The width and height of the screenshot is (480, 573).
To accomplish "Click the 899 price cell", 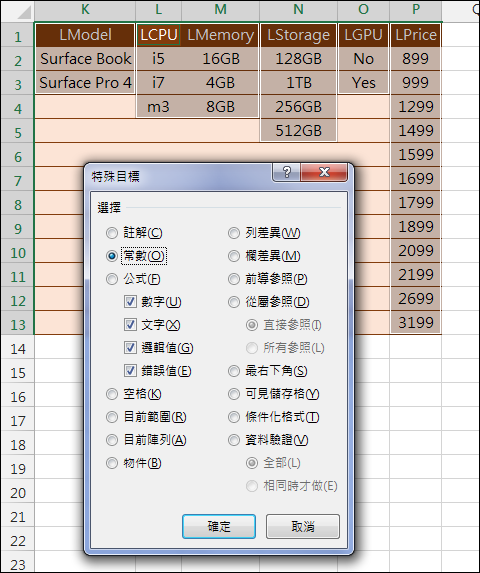I will (x=416, y=58).
